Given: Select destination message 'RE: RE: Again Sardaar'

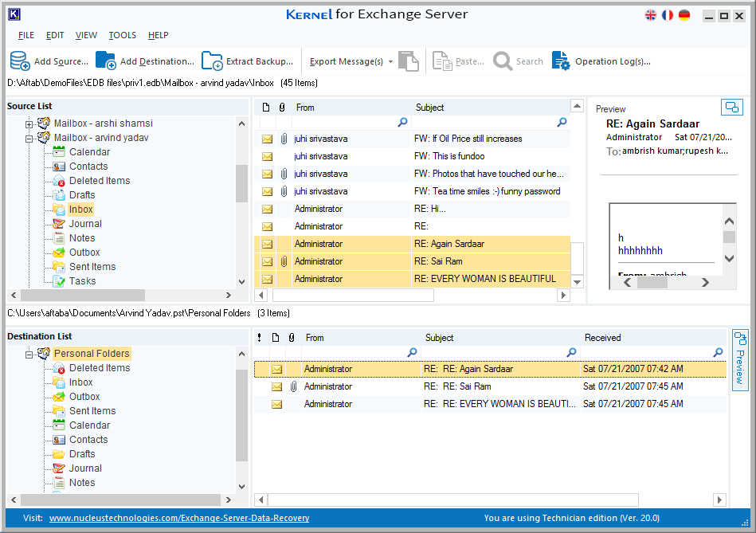Looking at the screenshot, I should pyautogui.click(x=491, y=369).
